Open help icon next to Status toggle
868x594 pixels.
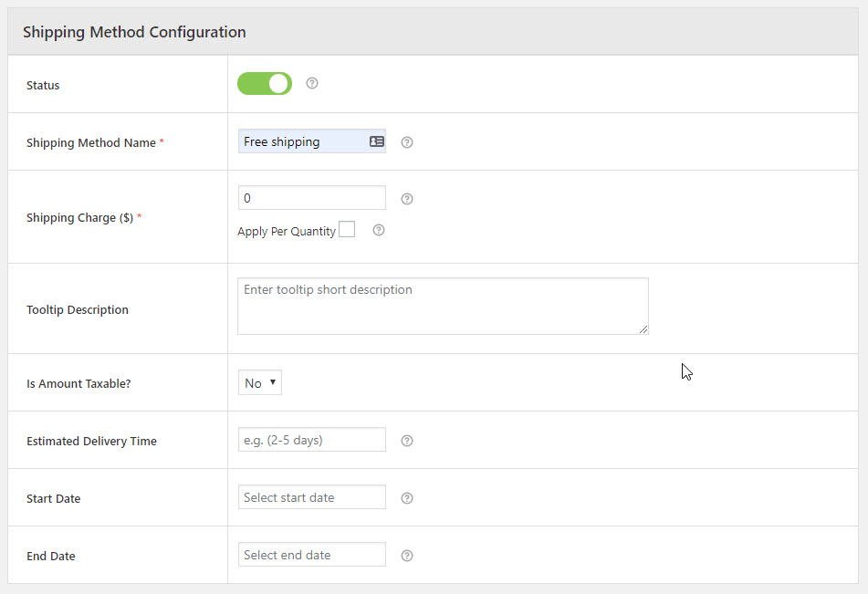[x=312, y=83]
